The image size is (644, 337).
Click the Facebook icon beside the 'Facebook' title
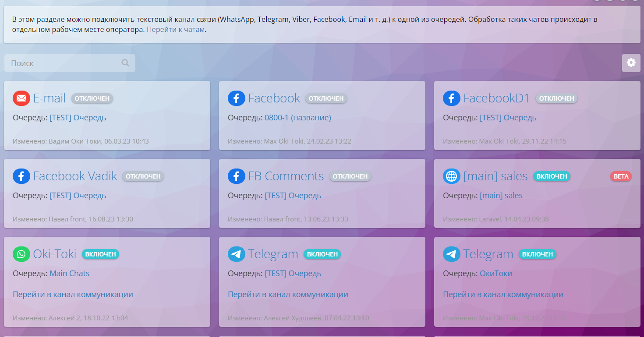(237, 98)
